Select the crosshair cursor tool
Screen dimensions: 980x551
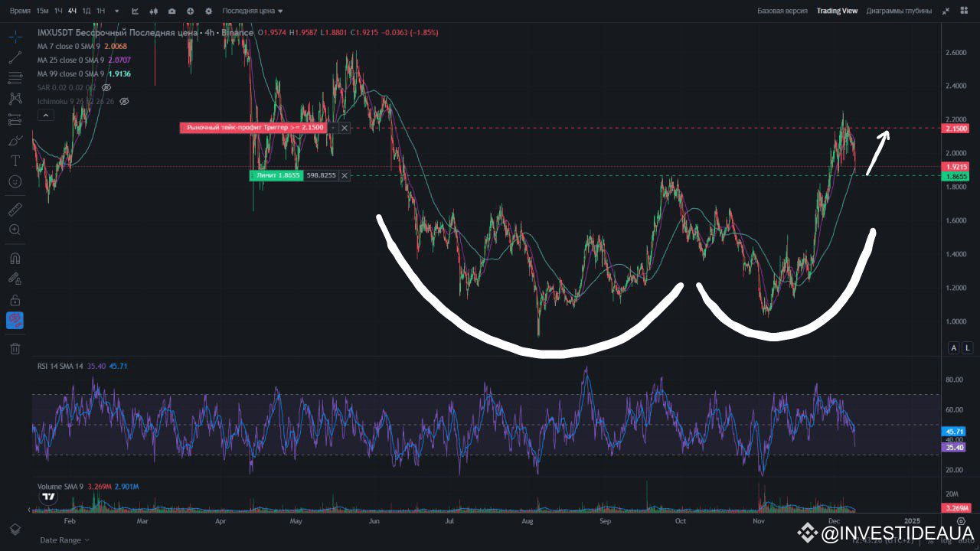(15, 35)
